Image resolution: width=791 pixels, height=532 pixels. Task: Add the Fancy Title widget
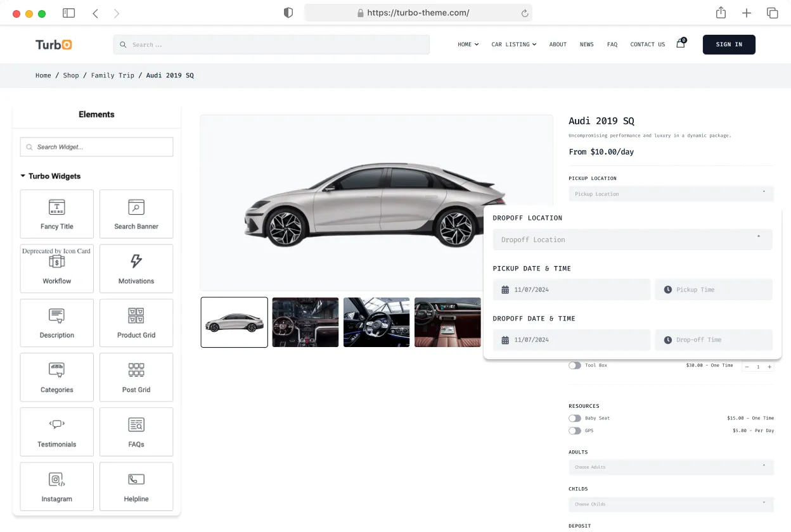pos(57,214)
